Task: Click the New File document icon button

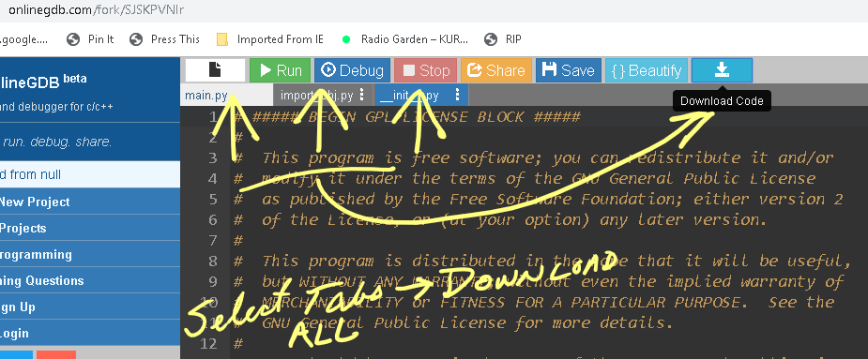Action: tap(215, 70)
